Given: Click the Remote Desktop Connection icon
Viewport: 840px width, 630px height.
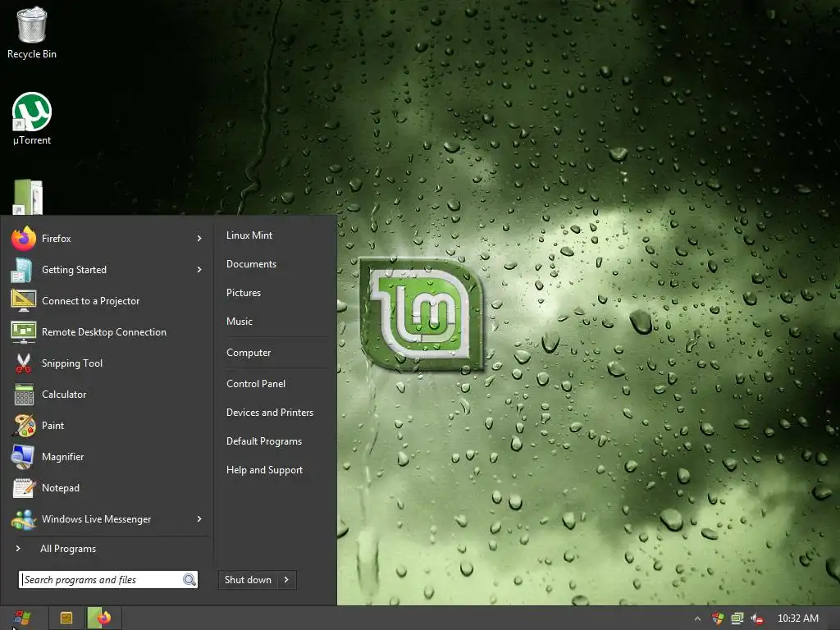Looking at the screenshot, I should tap(24, 332).
